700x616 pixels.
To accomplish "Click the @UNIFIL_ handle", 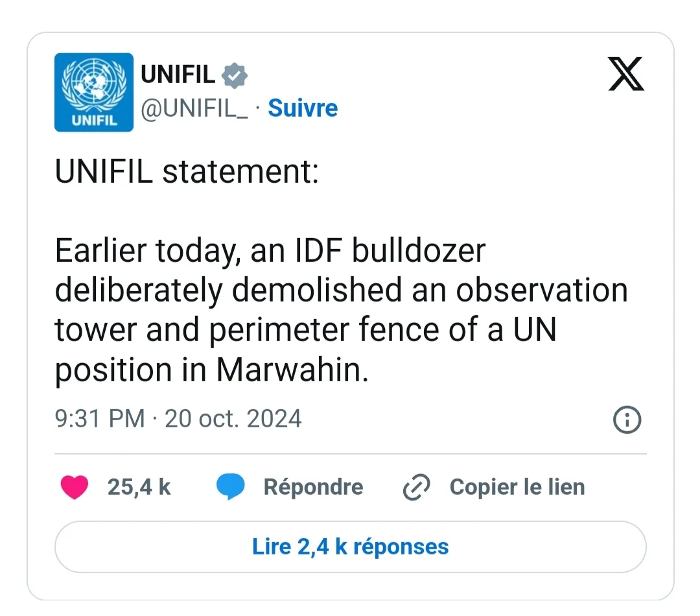I will pyautogui.click(x=194, y=108).
